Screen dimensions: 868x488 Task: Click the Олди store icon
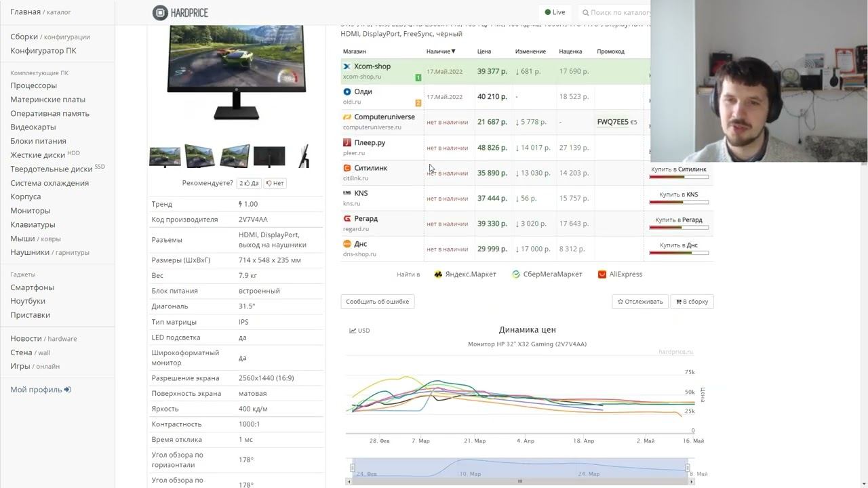point(347,91)
